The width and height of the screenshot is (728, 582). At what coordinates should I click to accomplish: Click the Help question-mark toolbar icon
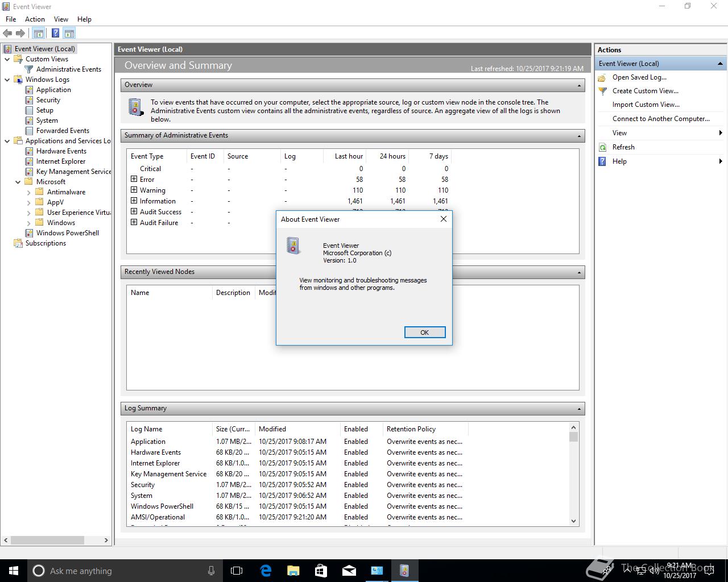click(55, 33)
